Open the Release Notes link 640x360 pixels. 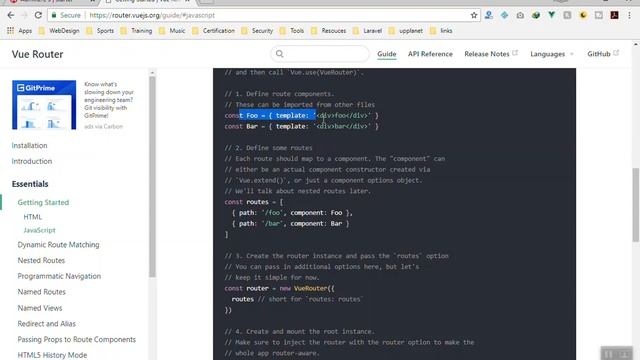click(491, 54)
